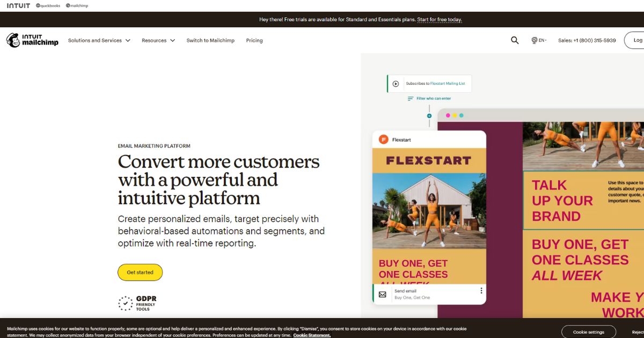Open the three-dot menu on the Send email card
The width and height of the screenshot is (644, 338).
tap(481, 291)
